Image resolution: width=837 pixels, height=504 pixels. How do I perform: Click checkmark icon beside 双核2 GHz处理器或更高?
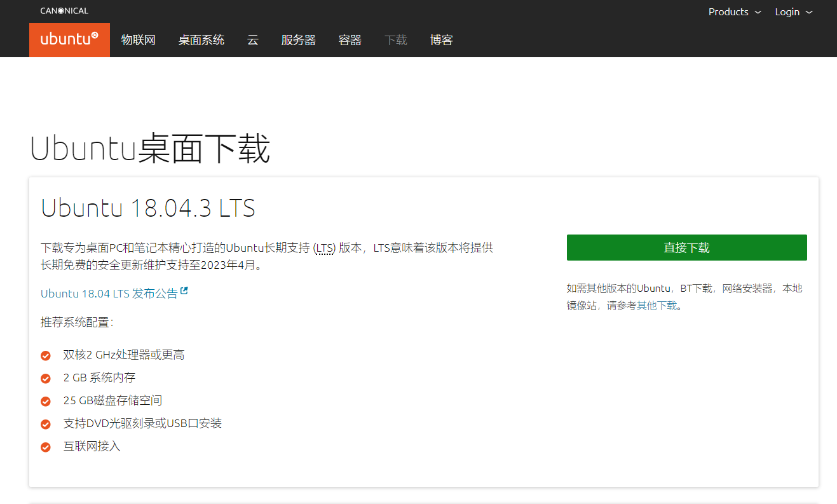(46, 355)
